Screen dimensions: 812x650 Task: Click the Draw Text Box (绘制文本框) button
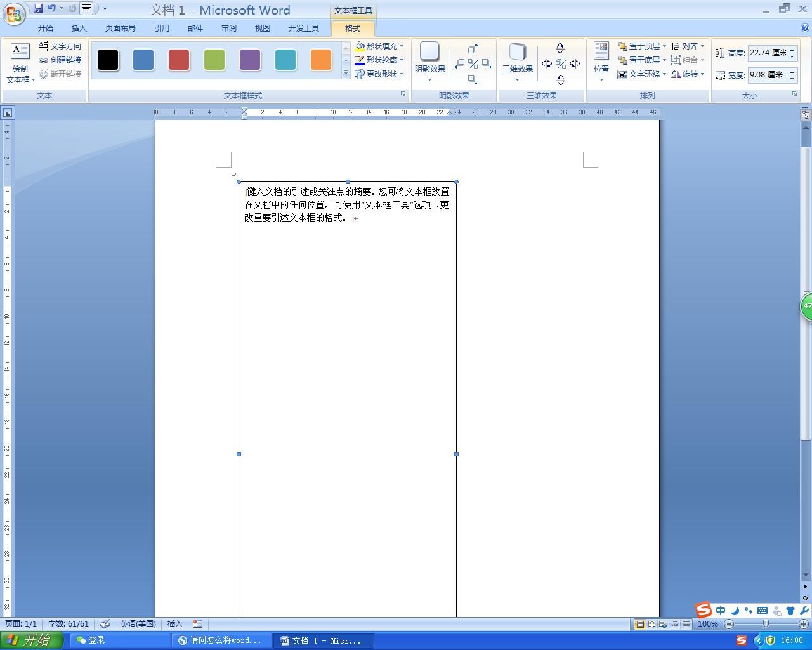click(x=20, y=64)
